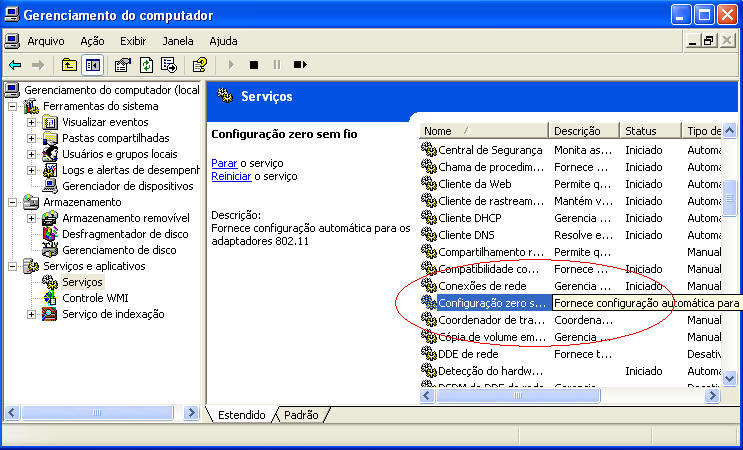Expand the Serviço de indexação node
The height and width of the screenshot is (450, 743).
coord(31,315)
